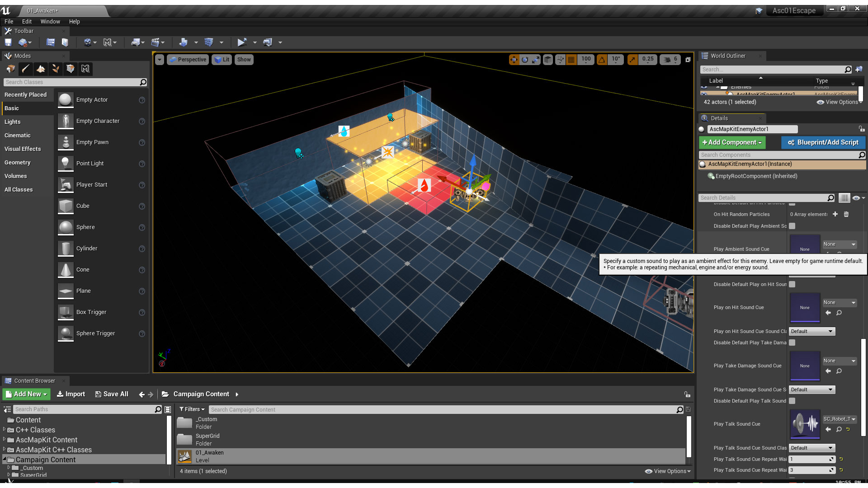
Task: Click the camera speed icon
Action: coord(667,60)
